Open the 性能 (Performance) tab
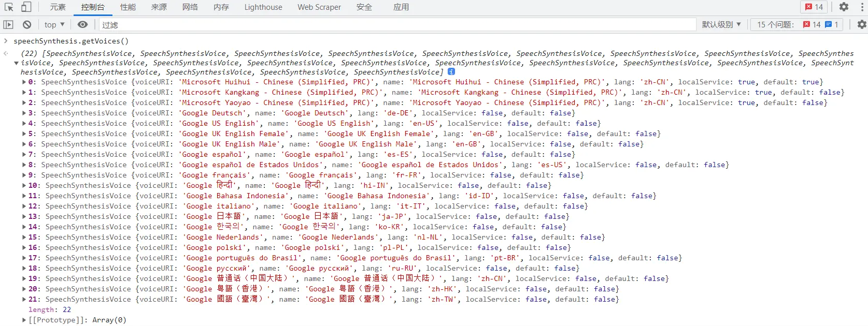The width and height of the screenshot is (868, 326). [x=128, y=7]
